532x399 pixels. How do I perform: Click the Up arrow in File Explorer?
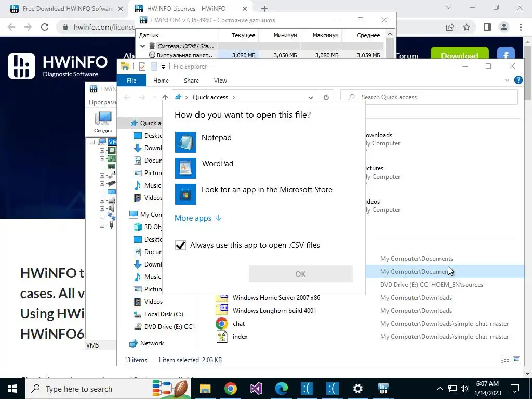click(165, 97)
